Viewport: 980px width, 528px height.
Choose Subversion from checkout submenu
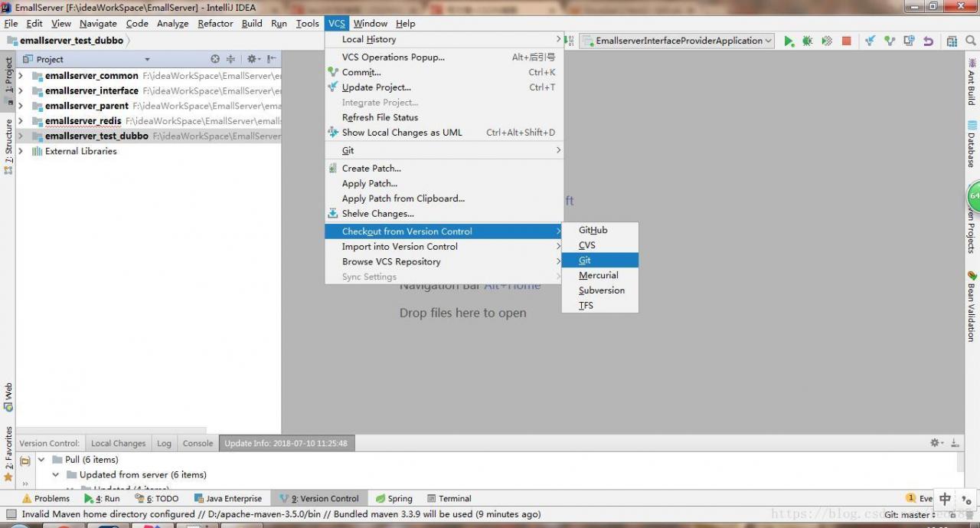coord(600,290)
